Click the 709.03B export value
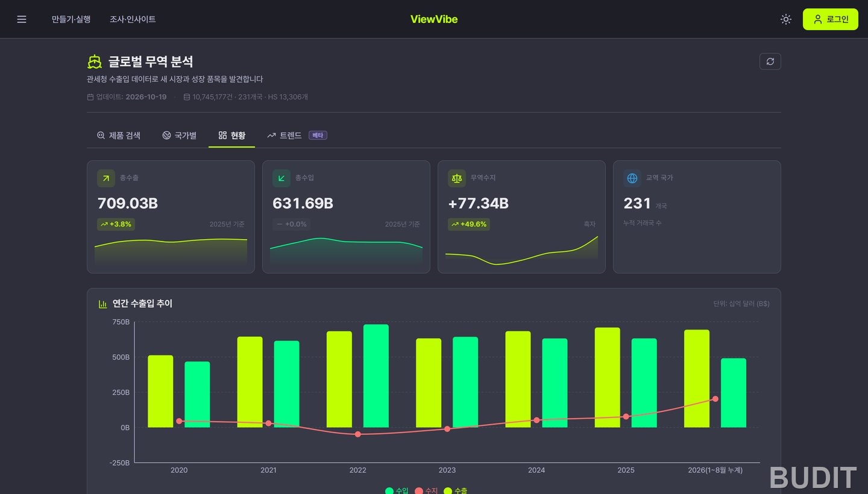This screenshot has width=868, height=494. coord(127,204)
